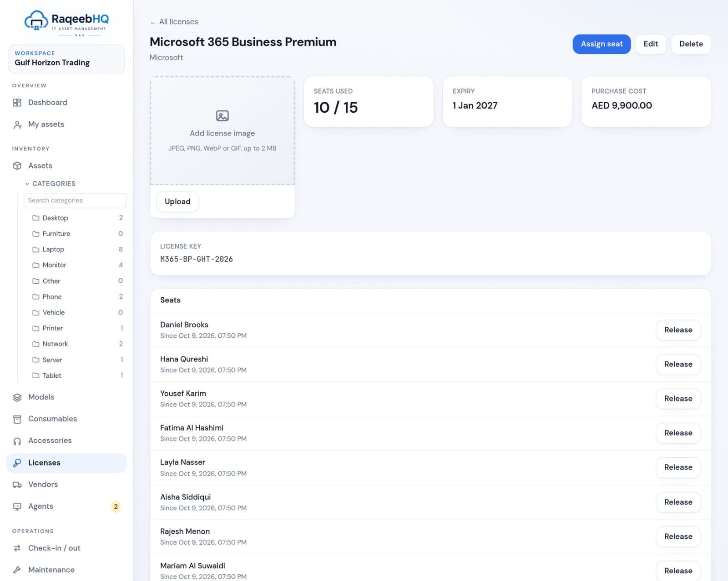Click the Accessories headphones icon
Screen dimensions: 728x581
(17, 441)
